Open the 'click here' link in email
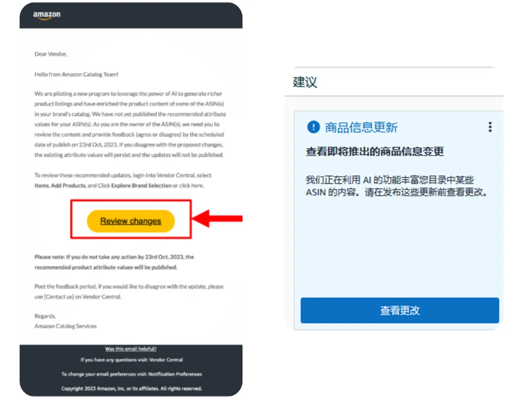The image size is (532, 401). (x=191, y=186)
